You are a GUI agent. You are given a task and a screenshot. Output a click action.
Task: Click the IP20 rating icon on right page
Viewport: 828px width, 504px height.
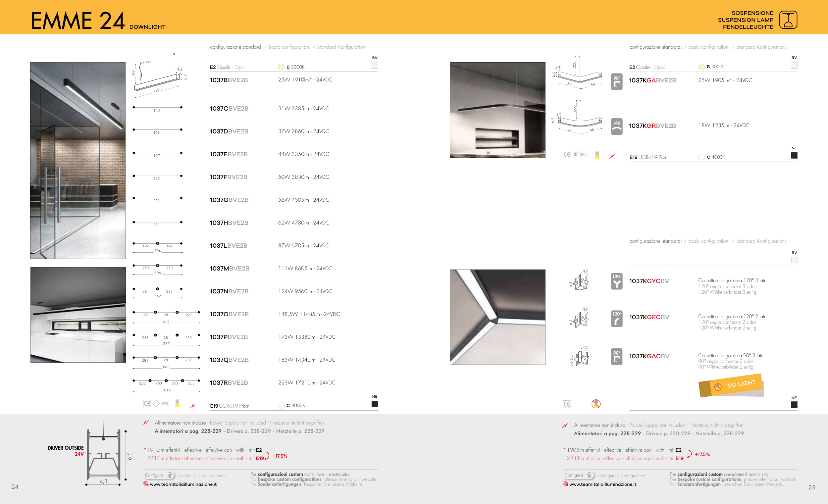pos(584,155)
